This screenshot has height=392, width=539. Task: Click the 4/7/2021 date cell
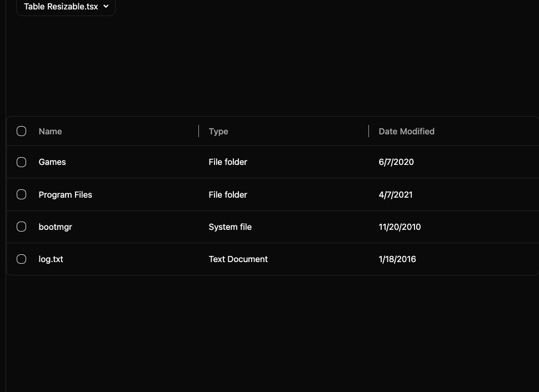point(396,194)
